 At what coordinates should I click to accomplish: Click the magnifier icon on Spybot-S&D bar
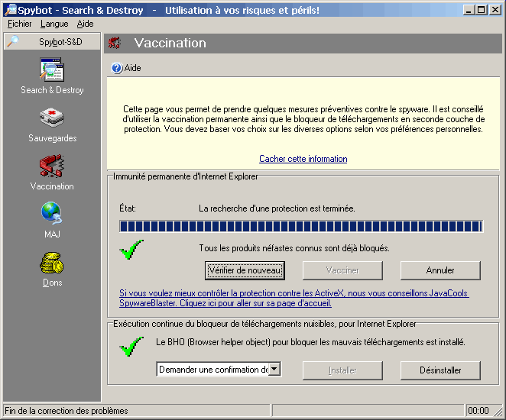pyautogui.click(x=12, y=41)
